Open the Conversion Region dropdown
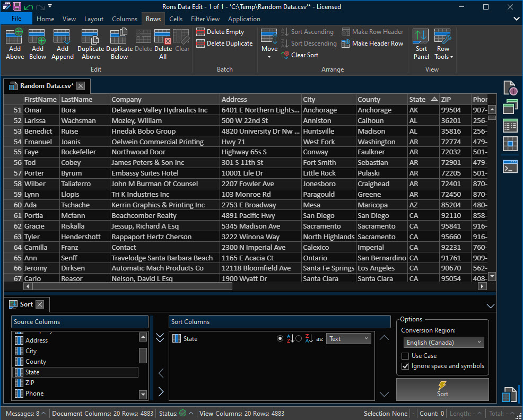The height and width of the screenshot is (420, 523). (x=443, y=343)
